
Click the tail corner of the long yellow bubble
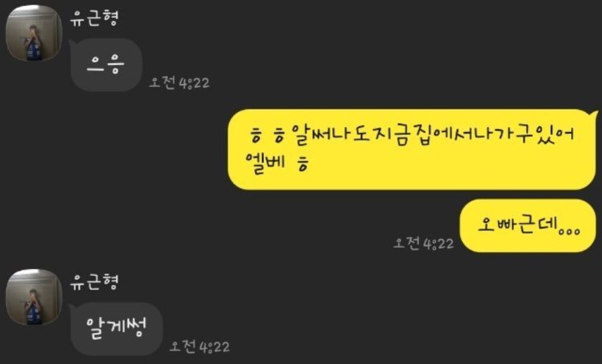(595, 113)
